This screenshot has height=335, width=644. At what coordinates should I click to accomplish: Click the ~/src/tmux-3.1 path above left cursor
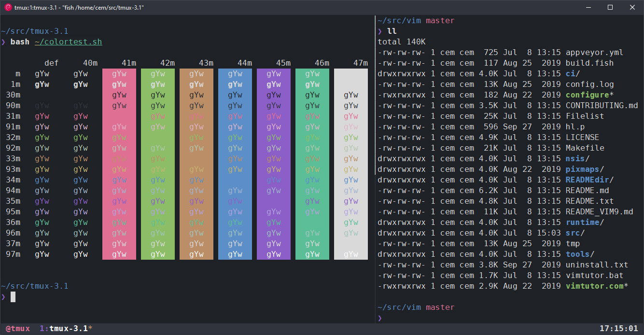34,286
